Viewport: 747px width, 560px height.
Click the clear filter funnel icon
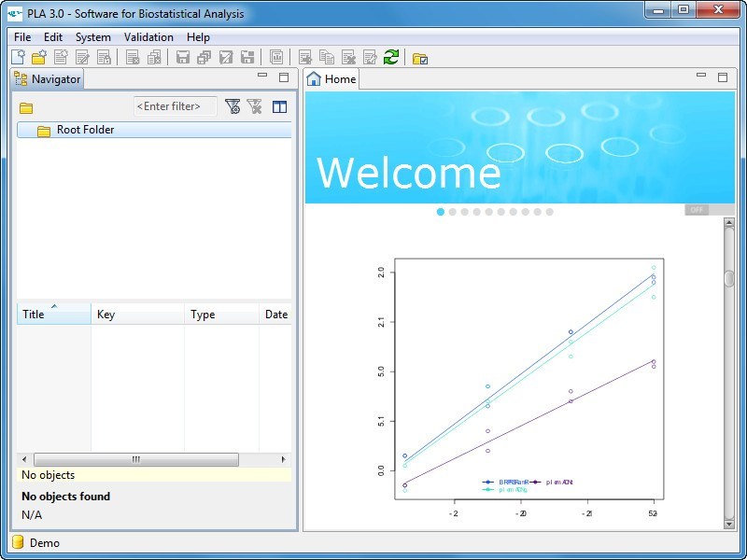(x=254, y=106)
